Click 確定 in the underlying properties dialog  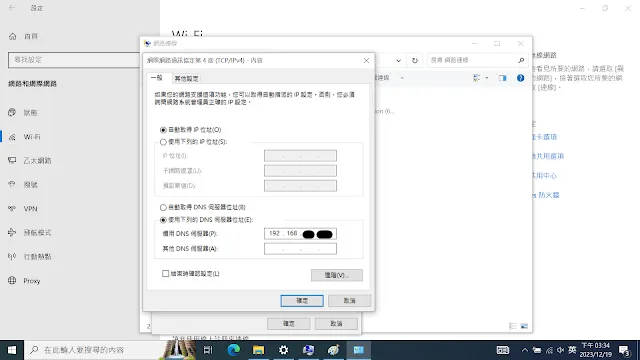click(x=289, y=324)
